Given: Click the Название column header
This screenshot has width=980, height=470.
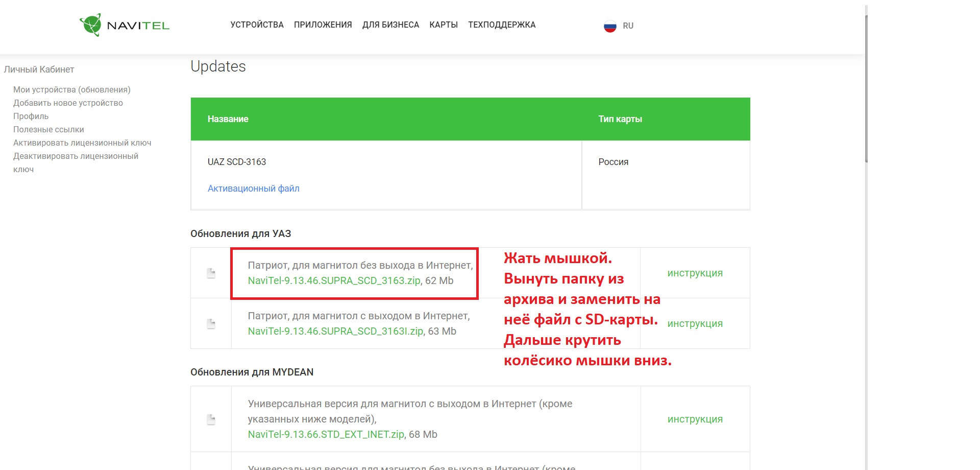Looking at the screenshot, I should tap(228, 119).
